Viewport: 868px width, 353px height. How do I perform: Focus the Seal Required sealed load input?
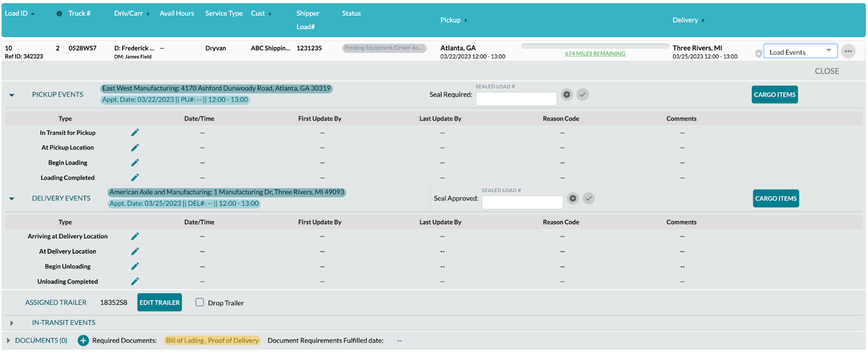coord(516,98)
